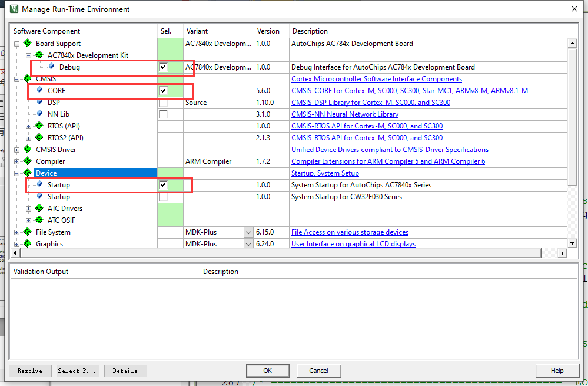Expand the RTOS2 (API) node
Screen dimensions: 588x386
28,138
